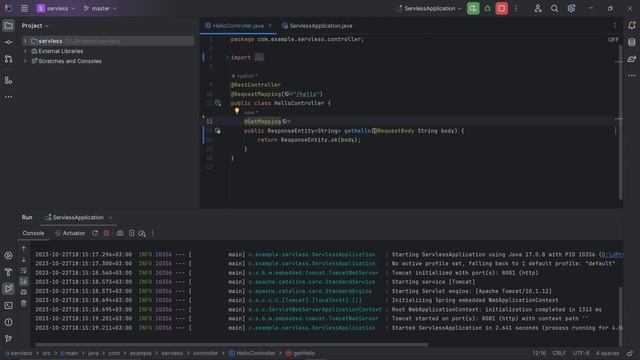This screenshot has width=640, height=360.
Task: Open console toolbar more options
Action: [x=153, y=233]
